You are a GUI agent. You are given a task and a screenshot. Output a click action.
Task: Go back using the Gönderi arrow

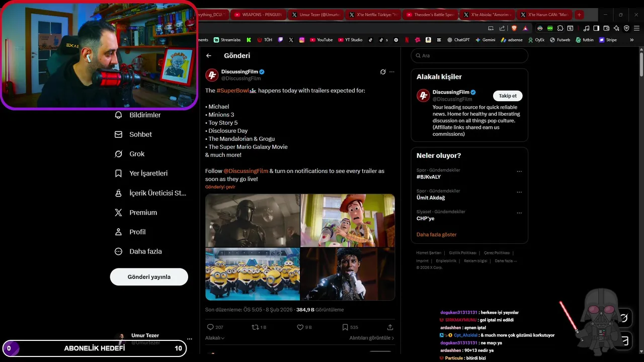(x=209, y=56)
